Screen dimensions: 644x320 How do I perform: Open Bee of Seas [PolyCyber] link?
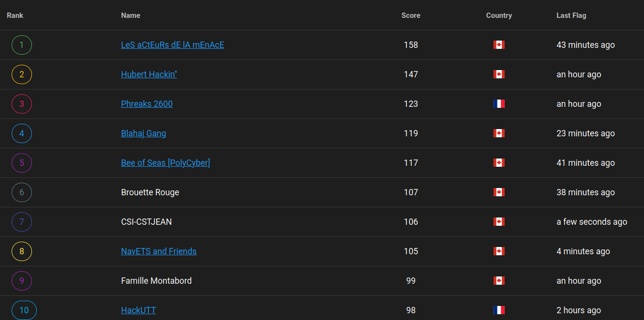coord(165,163)
